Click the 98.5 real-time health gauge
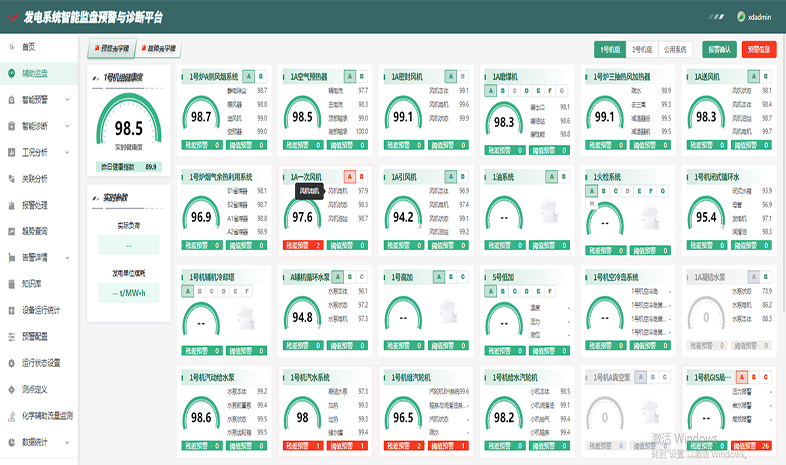The image size is (786, 465). [128, 128]
